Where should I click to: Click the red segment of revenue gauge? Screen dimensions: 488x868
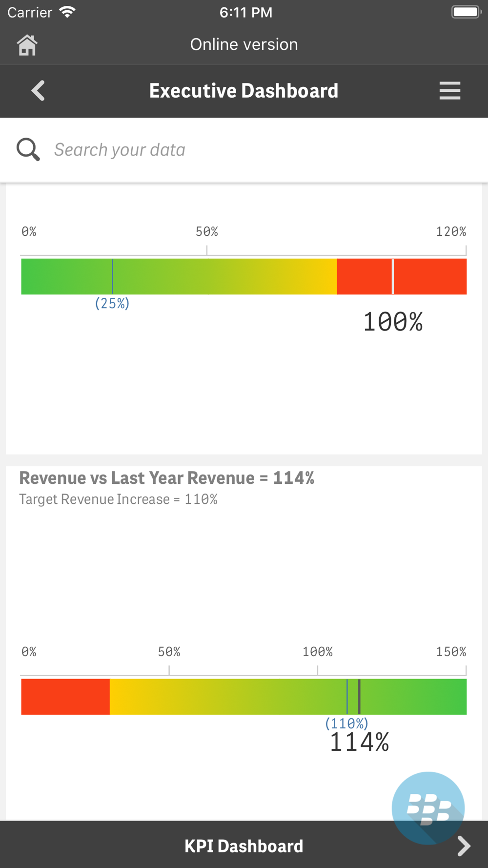[x=65, y=697]
